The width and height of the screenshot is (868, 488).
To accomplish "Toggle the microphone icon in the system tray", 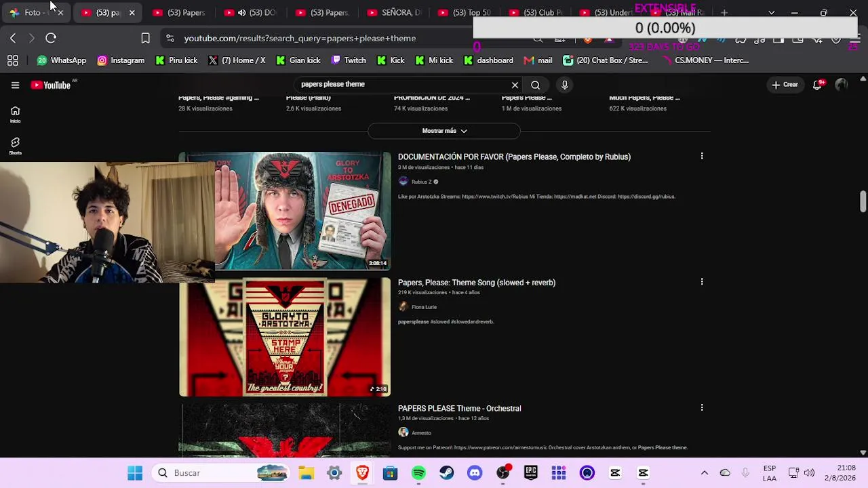I will tap(746, 473).
